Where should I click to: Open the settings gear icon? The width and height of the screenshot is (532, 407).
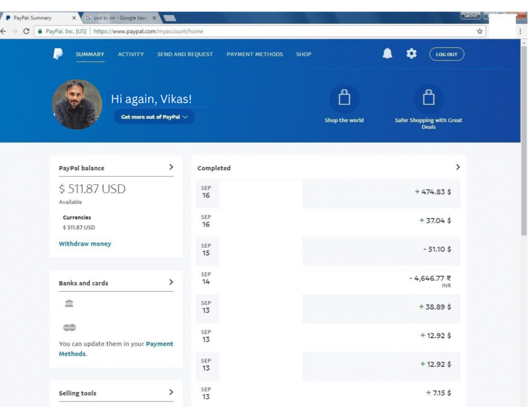(x=411, y=54)
